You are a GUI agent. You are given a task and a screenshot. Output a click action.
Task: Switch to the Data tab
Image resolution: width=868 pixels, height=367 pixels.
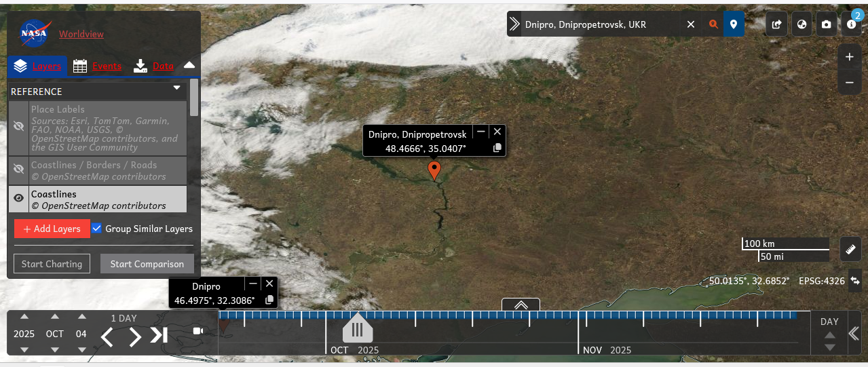point(154,66)
